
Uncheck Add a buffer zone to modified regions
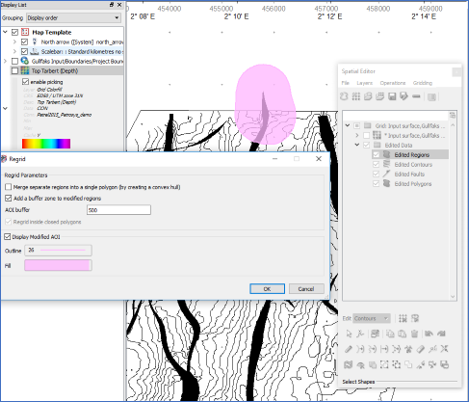tap(8, 198)
